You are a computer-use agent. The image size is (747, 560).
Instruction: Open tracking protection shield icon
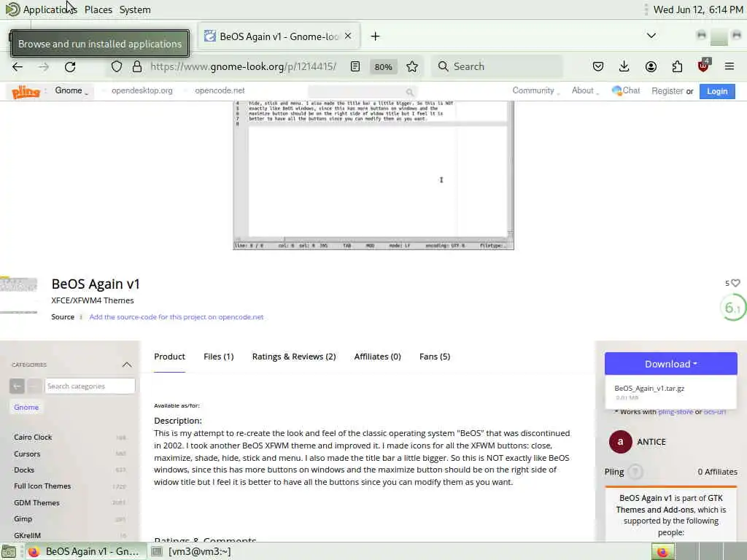(x=117, y=66)
